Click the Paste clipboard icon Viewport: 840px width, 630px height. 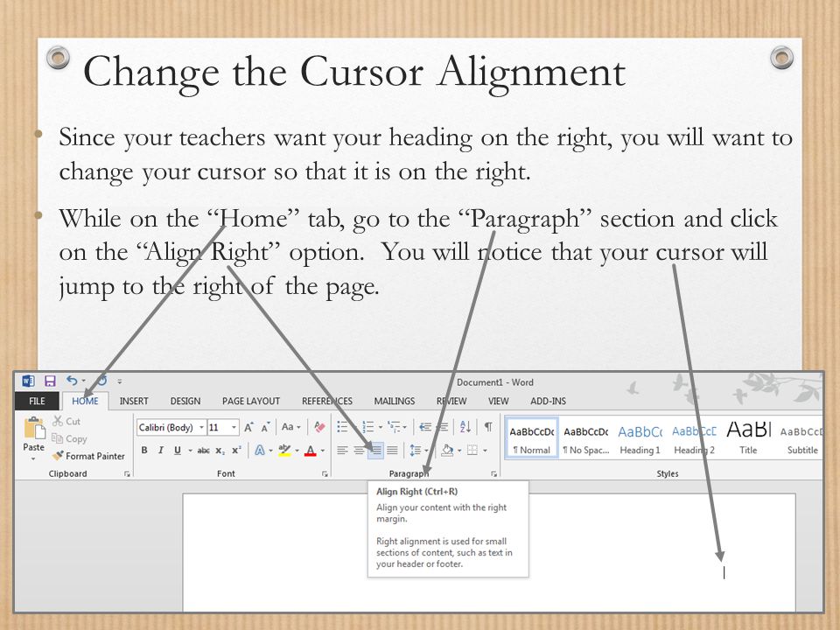click(34, 429)
